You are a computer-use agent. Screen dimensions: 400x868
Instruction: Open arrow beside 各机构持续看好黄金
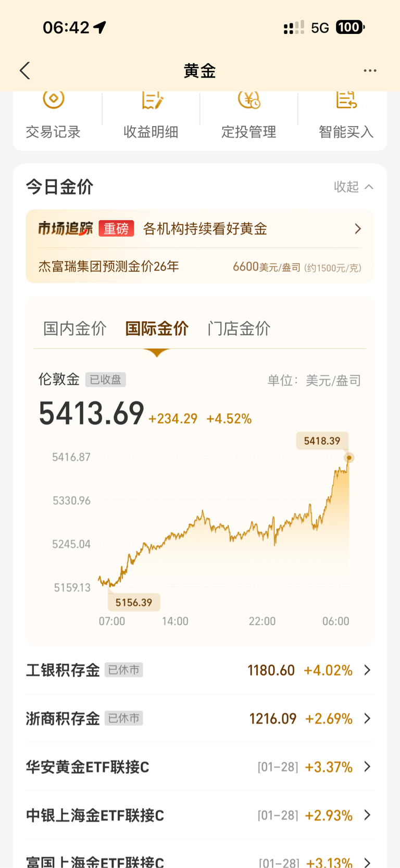[x=358, y=228]
